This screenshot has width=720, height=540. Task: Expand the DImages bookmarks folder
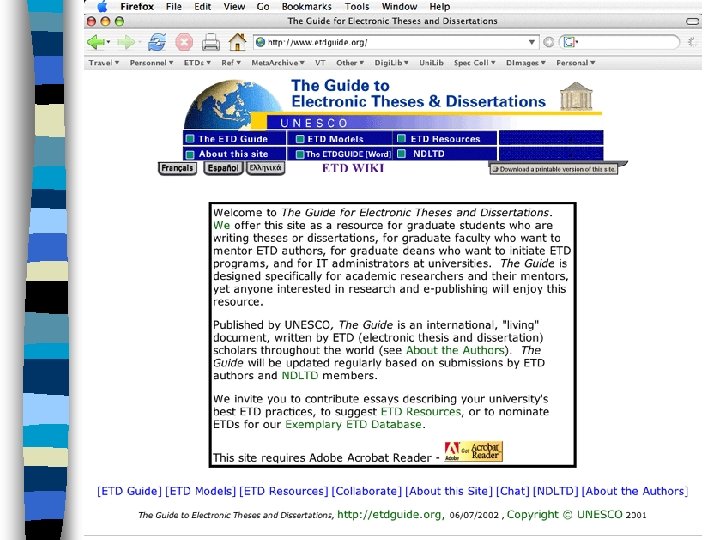coord(525,62)
